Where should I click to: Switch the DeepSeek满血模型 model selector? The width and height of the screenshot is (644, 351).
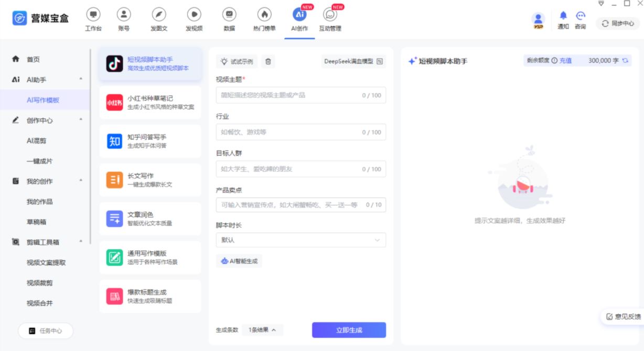coord(353,61)
